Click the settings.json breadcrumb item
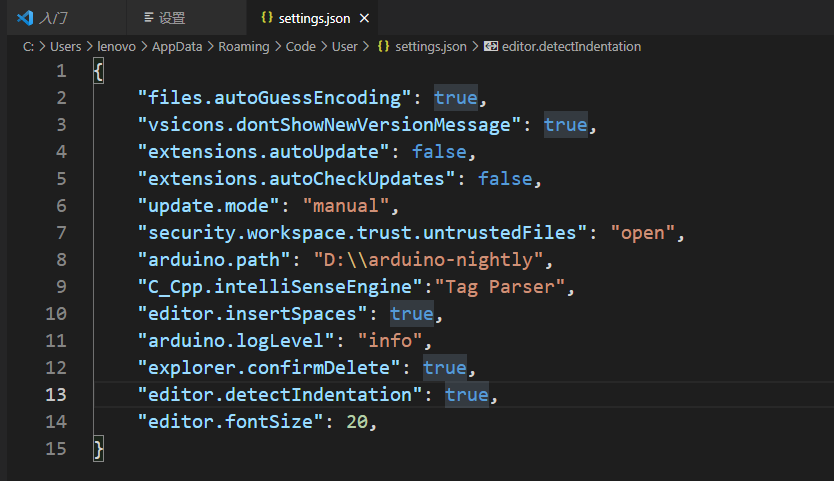Screen dimensions: 834x481 (430, 46)
